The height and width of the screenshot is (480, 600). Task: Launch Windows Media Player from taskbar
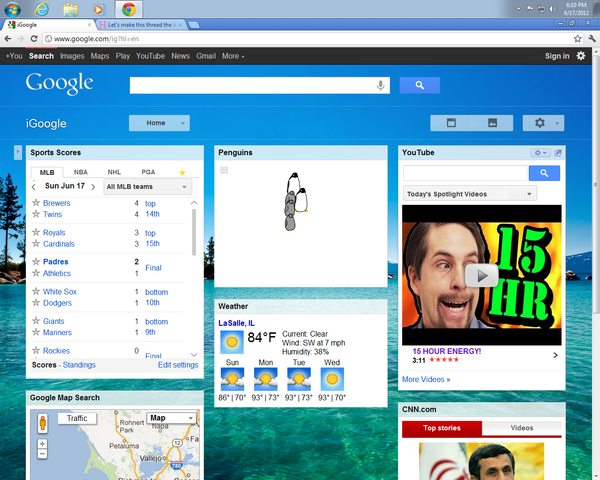point(99,9)
